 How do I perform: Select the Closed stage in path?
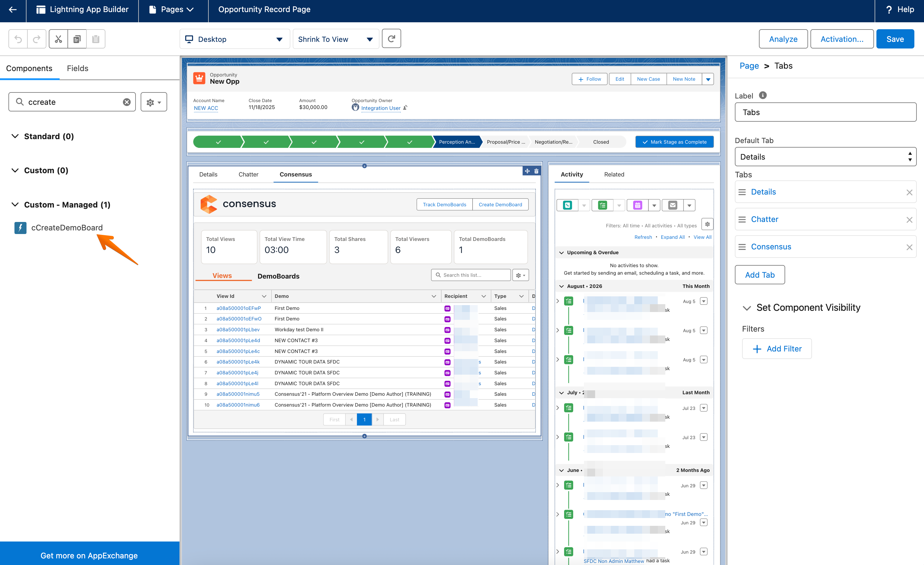(x=601, y=142)
